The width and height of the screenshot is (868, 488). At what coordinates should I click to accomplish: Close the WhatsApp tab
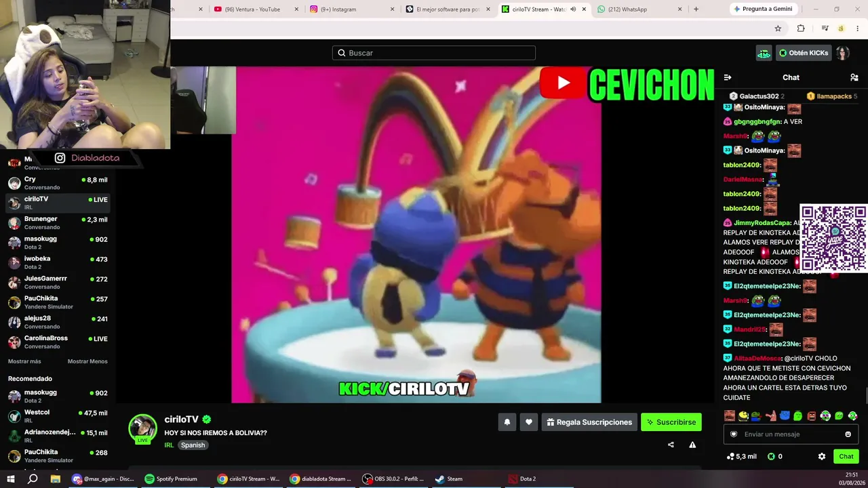click(680, 9)
